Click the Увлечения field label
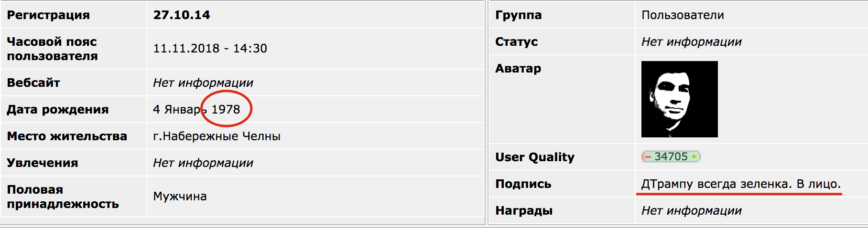This screenshot has width=868, height=228. tap(43, 163)
